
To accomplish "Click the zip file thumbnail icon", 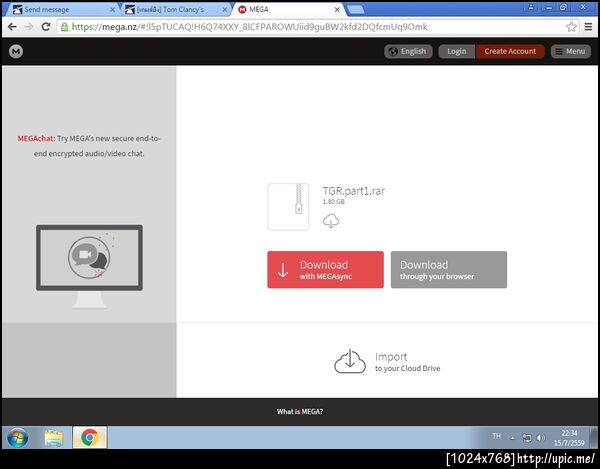I will pos(288,207).
